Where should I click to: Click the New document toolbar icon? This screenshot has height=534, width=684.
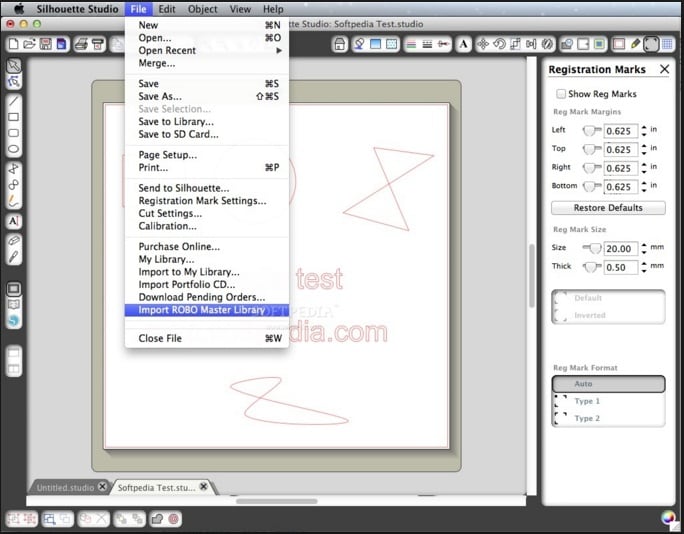click(14, 44)
